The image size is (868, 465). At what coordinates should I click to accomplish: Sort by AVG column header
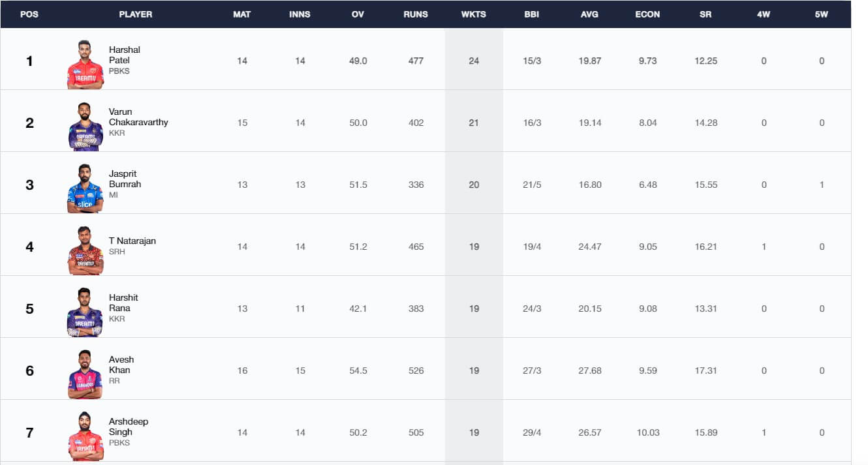pos(589,14)
